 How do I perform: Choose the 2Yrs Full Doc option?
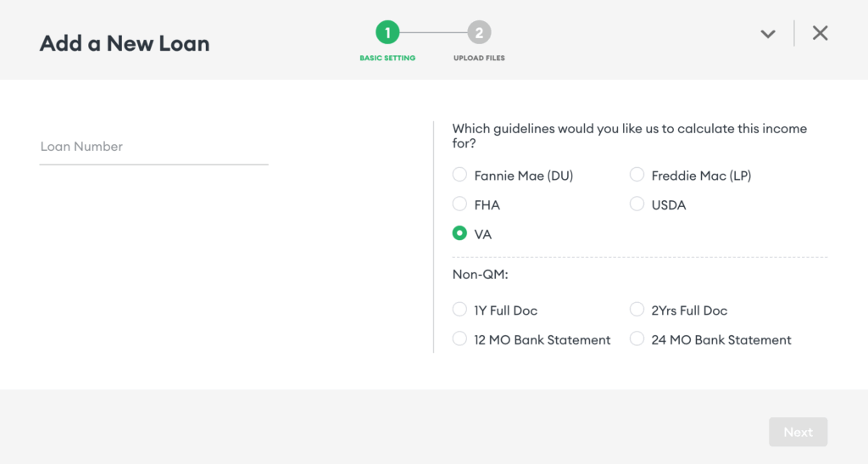pos(637,310)
